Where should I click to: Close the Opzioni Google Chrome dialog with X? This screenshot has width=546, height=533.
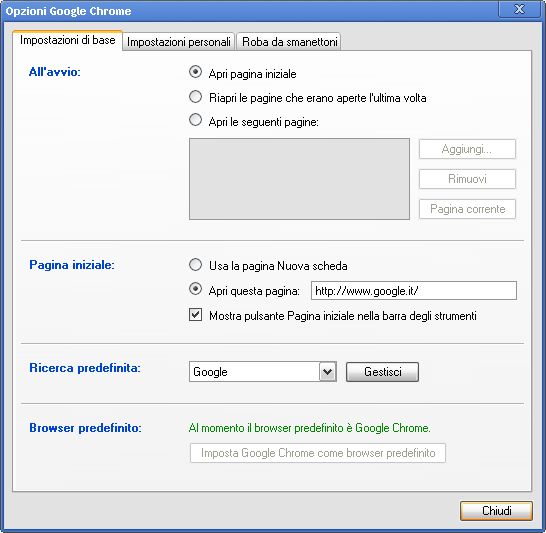coord(519,9)
